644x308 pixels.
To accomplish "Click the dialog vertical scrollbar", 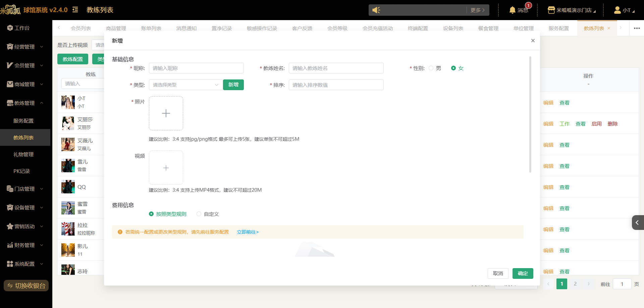I will (530, 114).
